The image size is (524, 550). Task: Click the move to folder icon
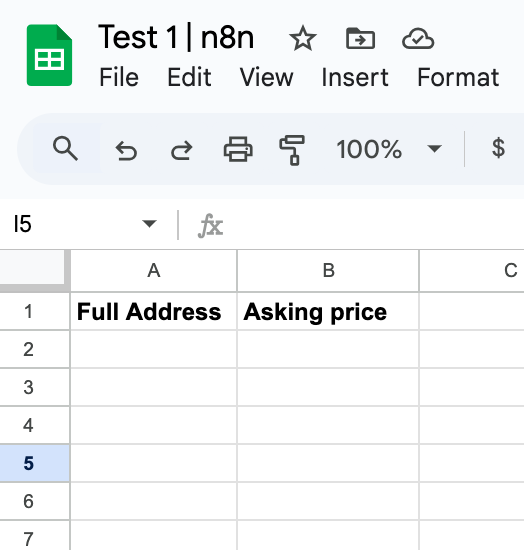(x=360, y=38)
